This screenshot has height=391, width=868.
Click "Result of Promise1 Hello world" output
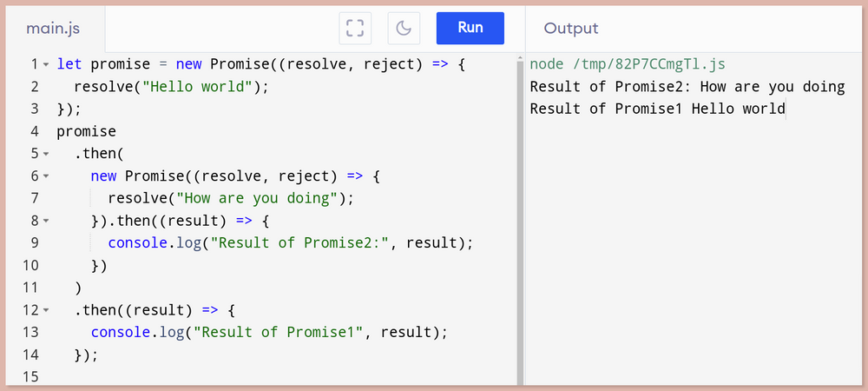pos(657,109)
